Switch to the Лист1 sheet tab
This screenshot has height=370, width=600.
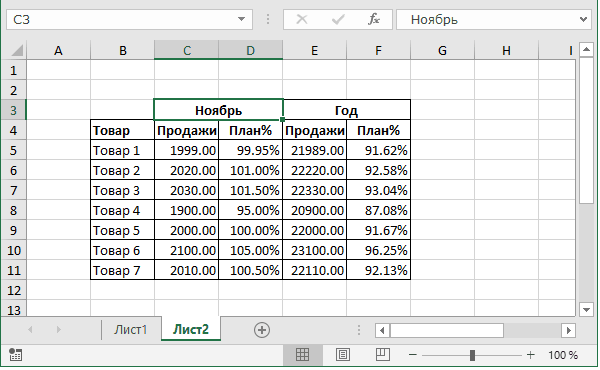(x=130, y=329)
